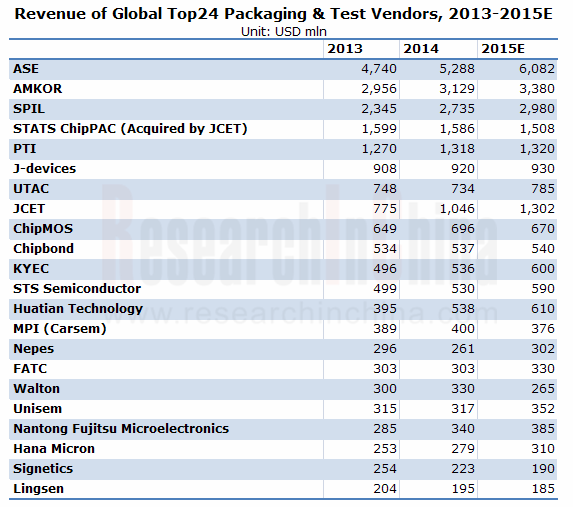
Task: Select the ChipMOS row label
Action: pyautogui.click(x=43, y=228)
